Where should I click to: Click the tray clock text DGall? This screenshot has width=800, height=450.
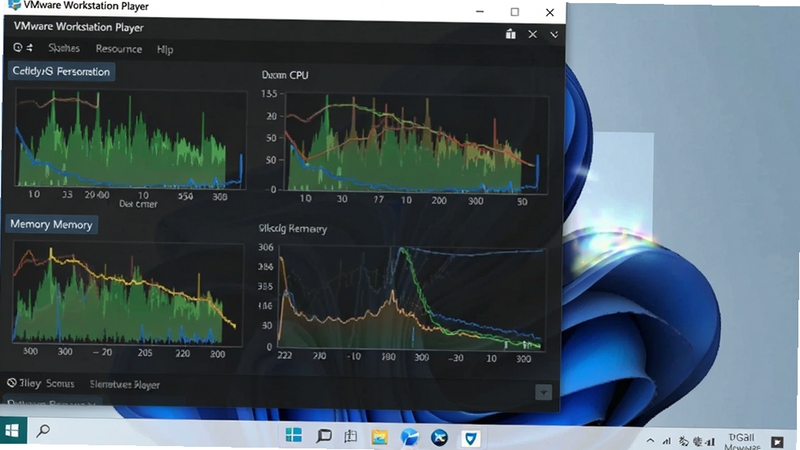(x=741, y=438)
